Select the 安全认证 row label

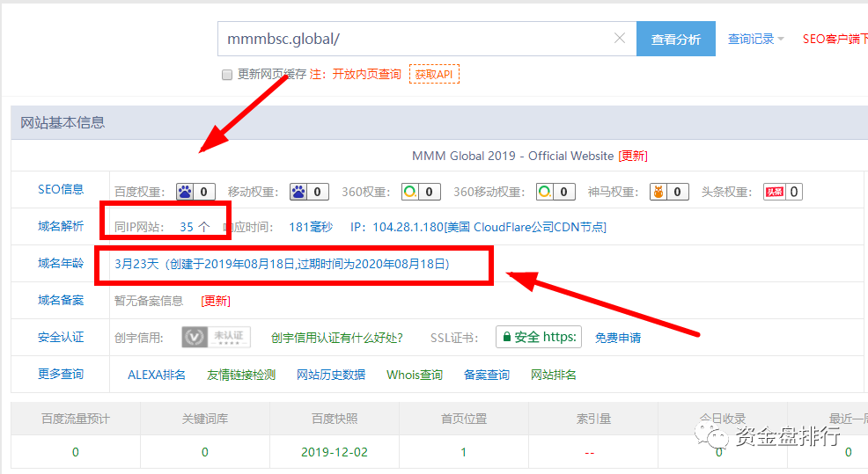coord(61,338)
